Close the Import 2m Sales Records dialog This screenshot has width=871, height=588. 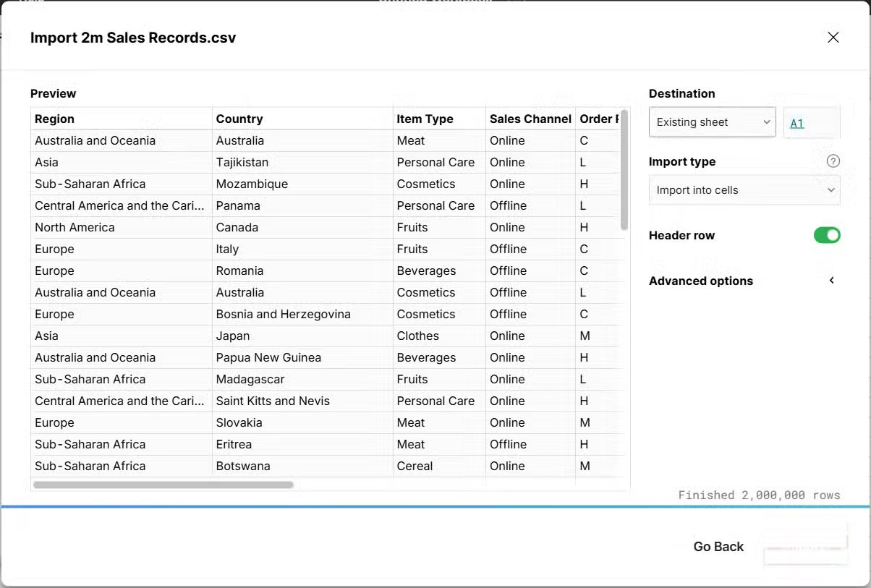833,37
